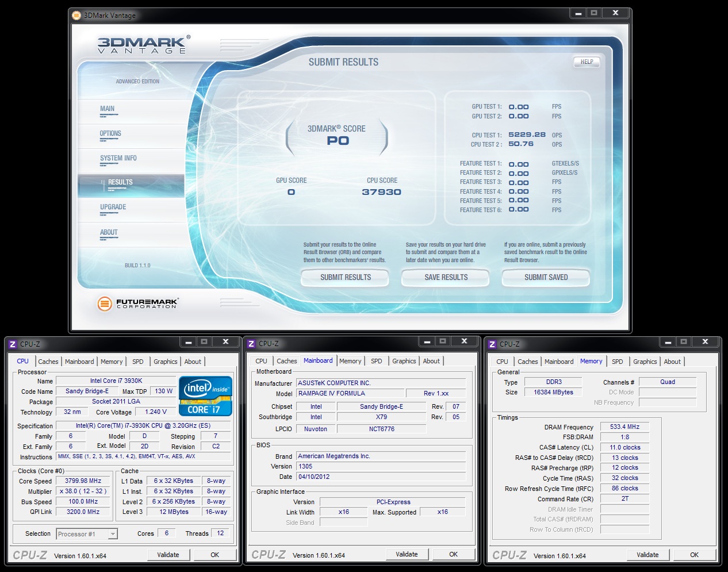Click the BIOS date 04/10/2012
The width and height of the screenshot is (728, 572).
(x=381, y=477)
